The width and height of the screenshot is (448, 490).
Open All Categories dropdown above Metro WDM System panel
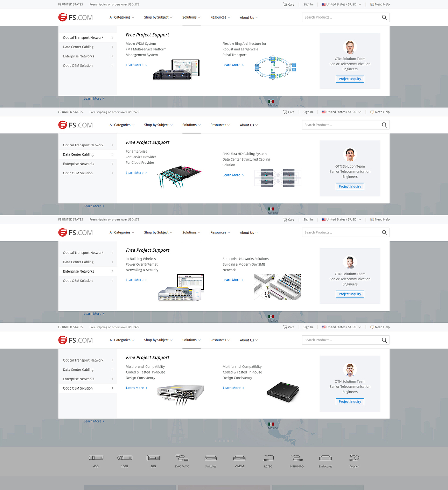click(x=122, y=17)
